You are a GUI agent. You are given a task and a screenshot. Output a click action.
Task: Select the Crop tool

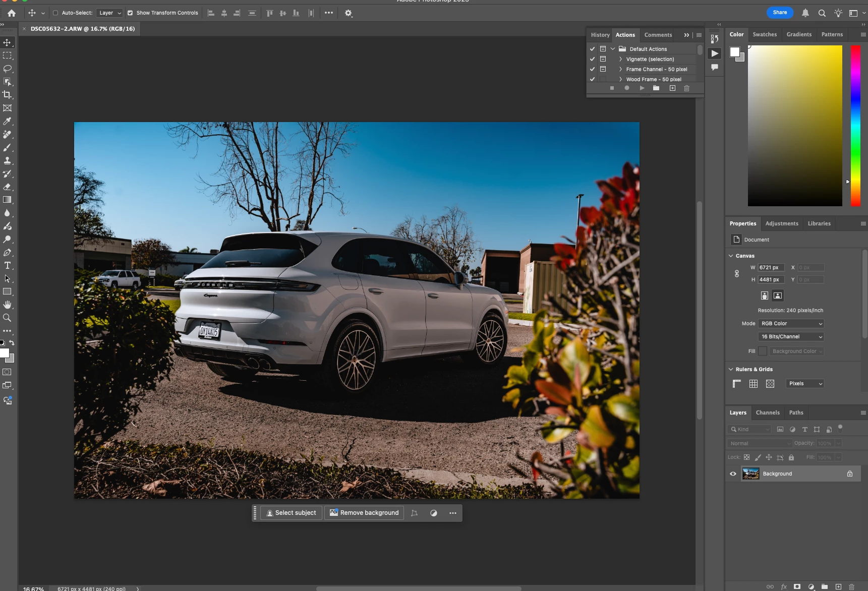[x=7, y=95]
